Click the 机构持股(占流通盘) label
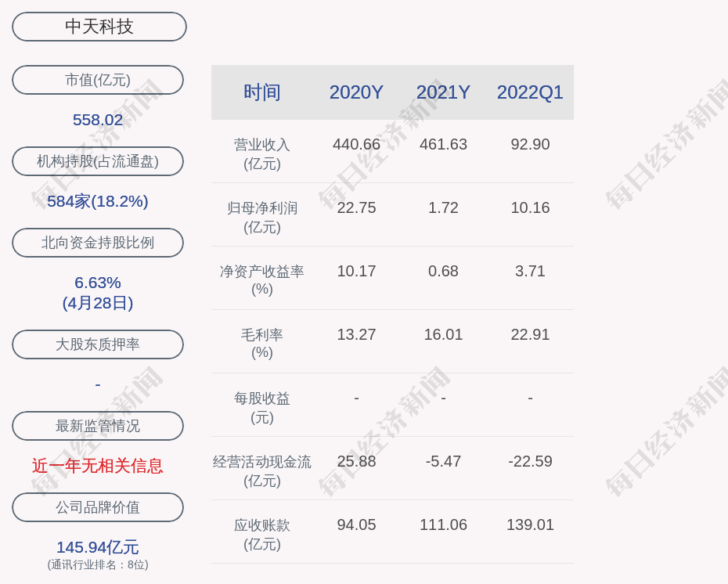Viewport: 728px width, 584px height. pos(98,161)
